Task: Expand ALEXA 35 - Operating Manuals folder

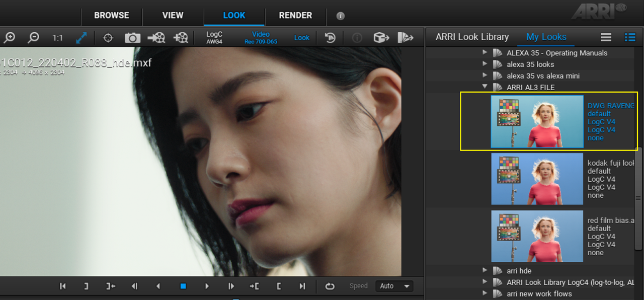Action: tap(485, 52)
